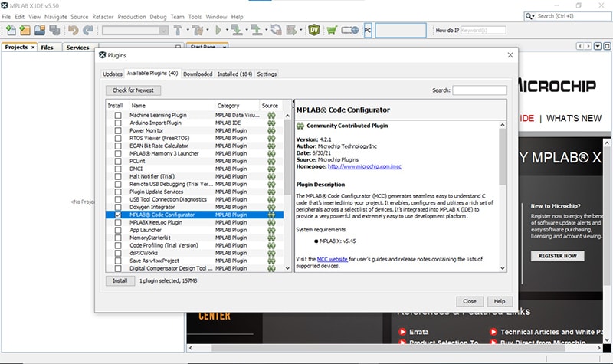Sort plugin list by Category column header
The image size is (613, 364).
[x=237, y=106]
